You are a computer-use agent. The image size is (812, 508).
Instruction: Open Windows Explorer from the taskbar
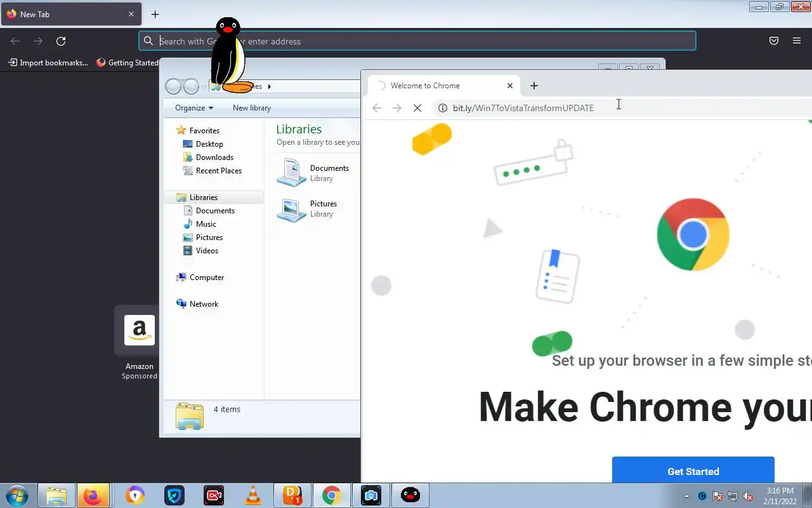[x=56, y=495]
